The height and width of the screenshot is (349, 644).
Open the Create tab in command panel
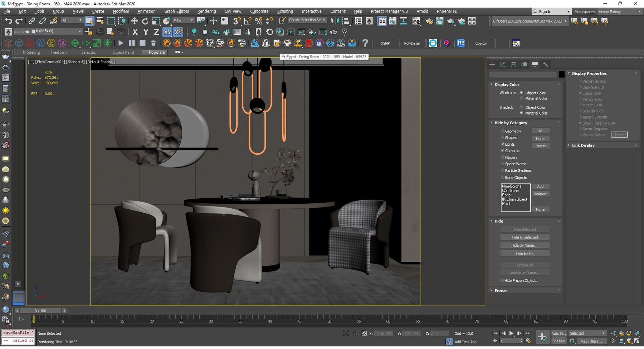492,64
